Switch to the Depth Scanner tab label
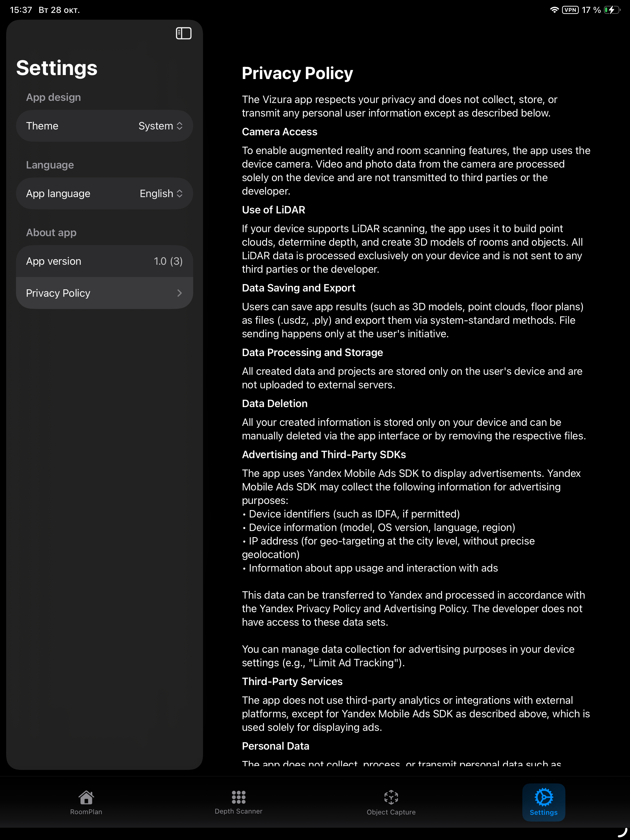630x840 pixels. tap(239, 811)
